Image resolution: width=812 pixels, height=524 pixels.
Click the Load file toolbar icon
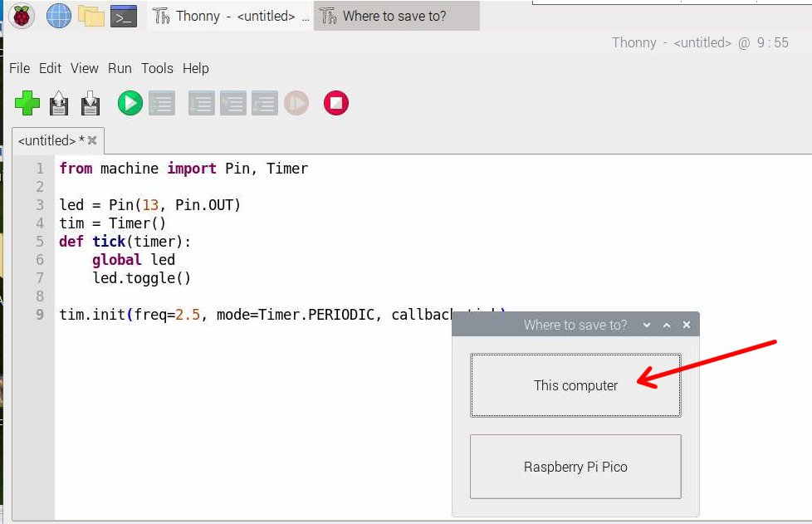pyautogui.click(x=58, y=103)
